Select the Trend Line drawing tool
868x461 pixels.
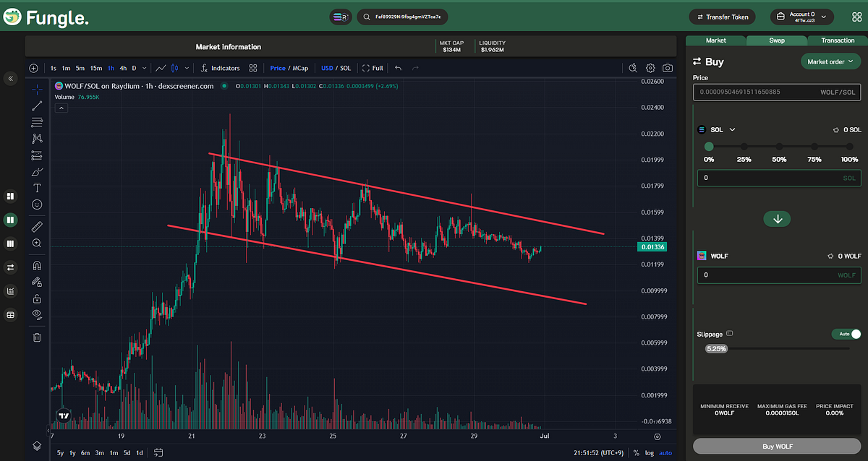tap(38, 107)
